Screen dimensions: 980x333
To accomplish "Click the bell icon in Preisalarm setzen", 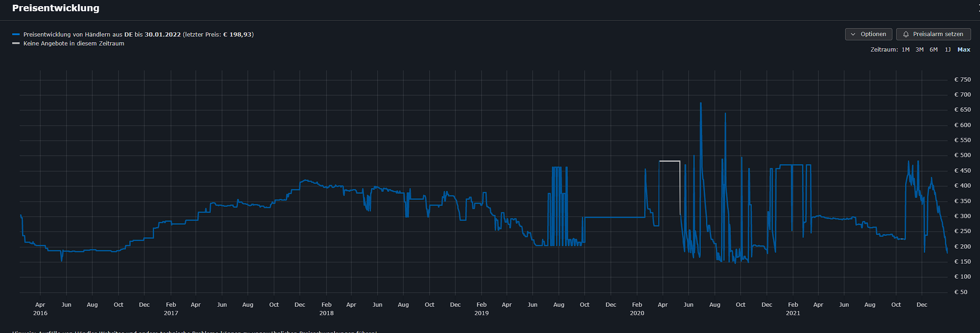I will (x=906, y=34).
